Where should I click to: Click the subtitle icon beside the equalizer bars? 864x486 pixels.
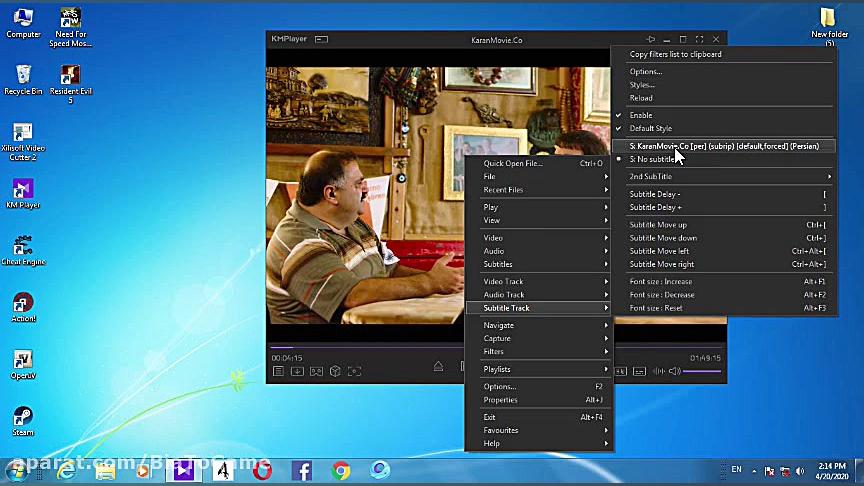639,371
